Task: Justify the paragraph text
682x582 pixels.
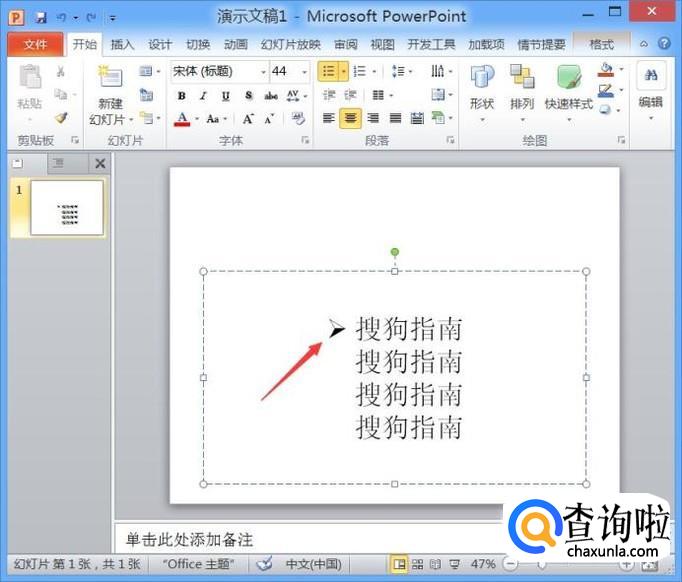Action: [395, 118]
